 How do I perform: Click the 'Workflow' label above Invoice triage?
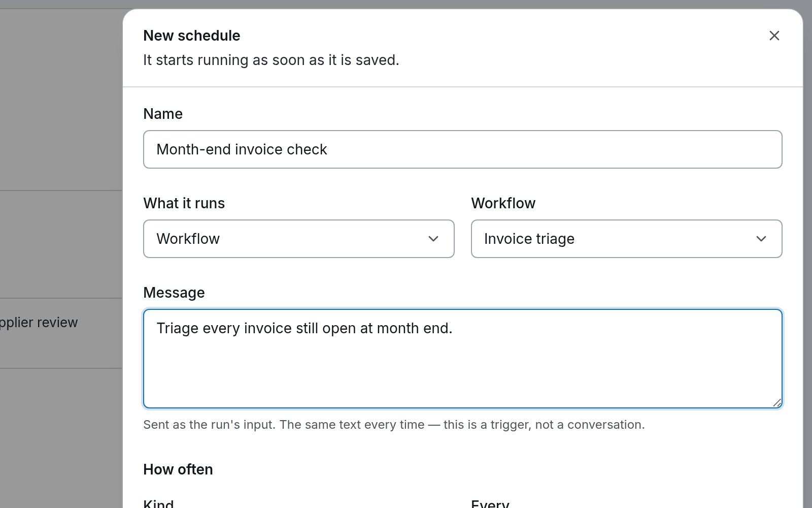[x=503, y=203]
